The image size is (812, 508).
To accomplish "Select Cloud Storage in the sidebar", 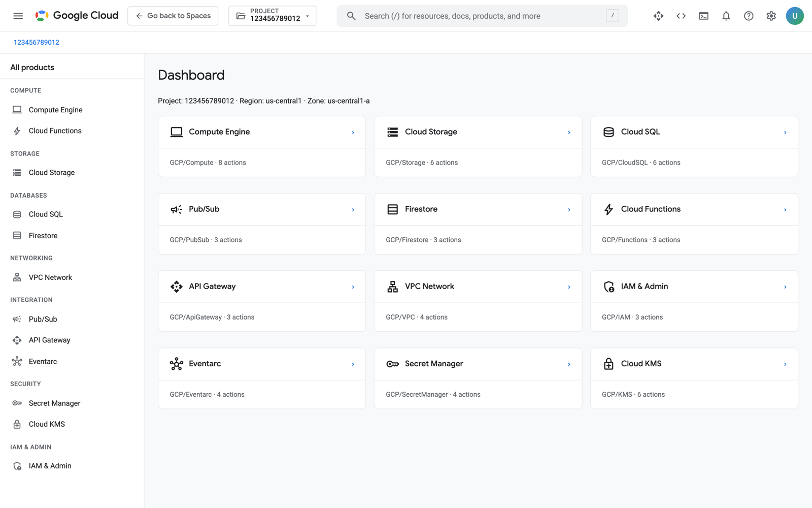I will pos(72,173).
